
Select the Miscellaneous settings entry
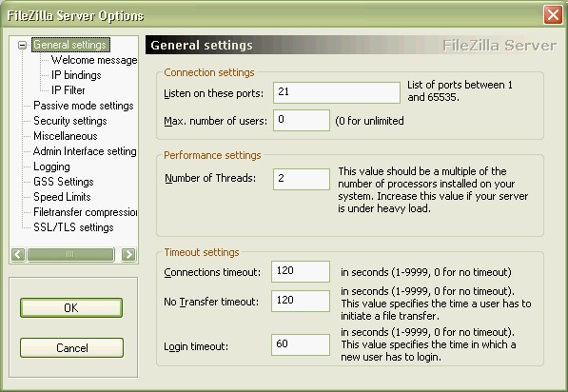tap(66, 136)
